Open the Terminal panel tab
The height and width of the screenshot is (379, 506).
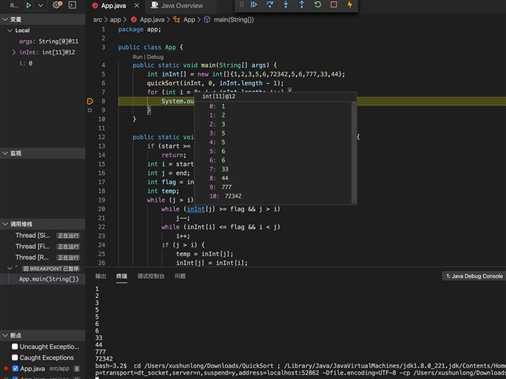pyautogui.click(x=122, y=276)
